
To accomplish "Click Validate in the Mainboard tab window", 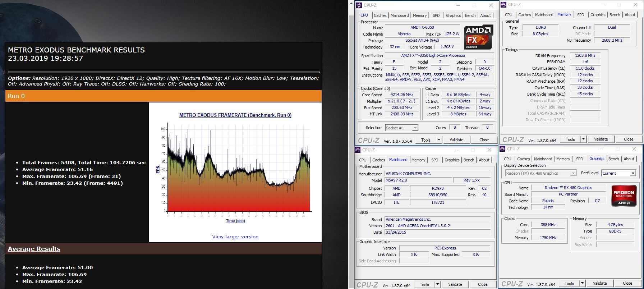I will (455, 284).
